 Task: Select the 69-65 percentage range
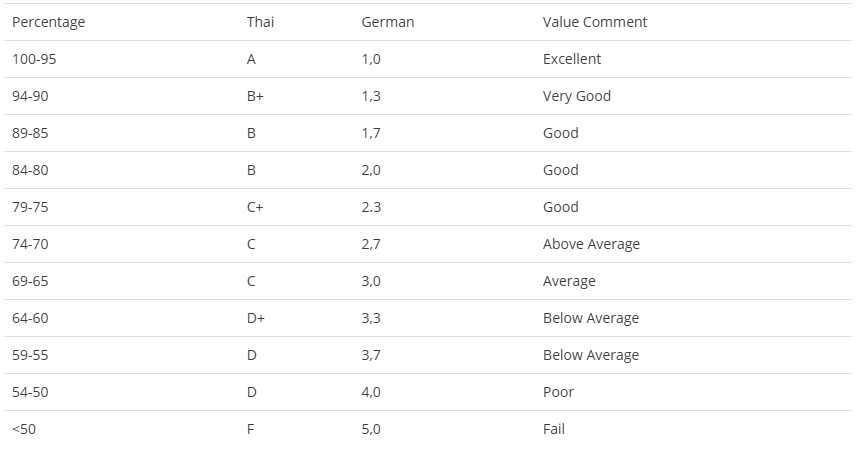point(30,281)
